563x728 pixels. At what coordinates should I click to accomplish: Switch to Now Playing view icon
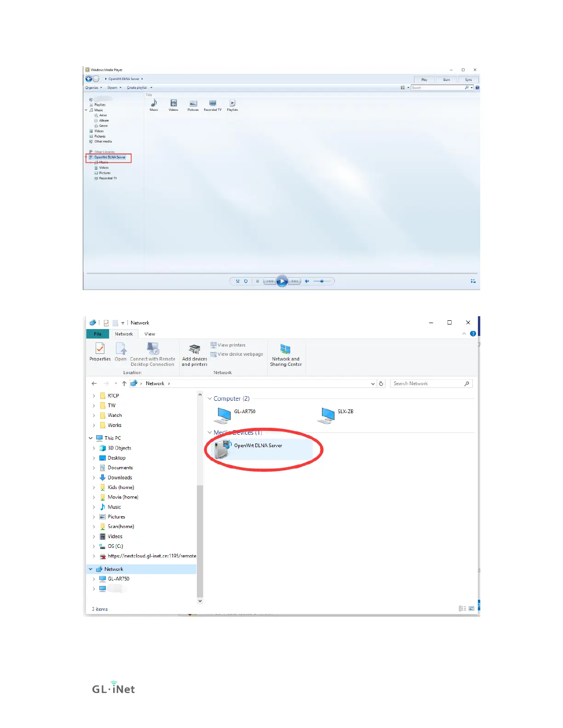(x=473, y=281)
